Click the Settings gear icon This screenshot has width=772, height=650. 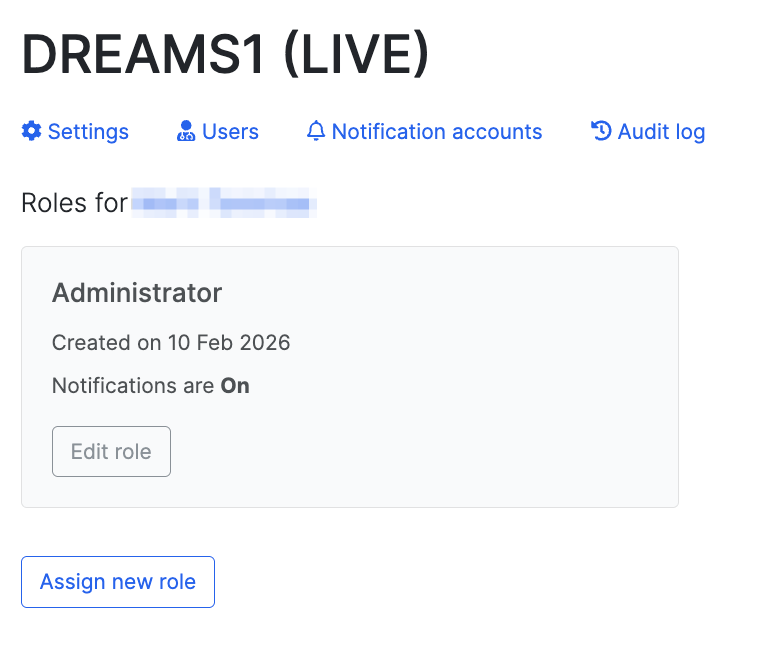point(32,131)
